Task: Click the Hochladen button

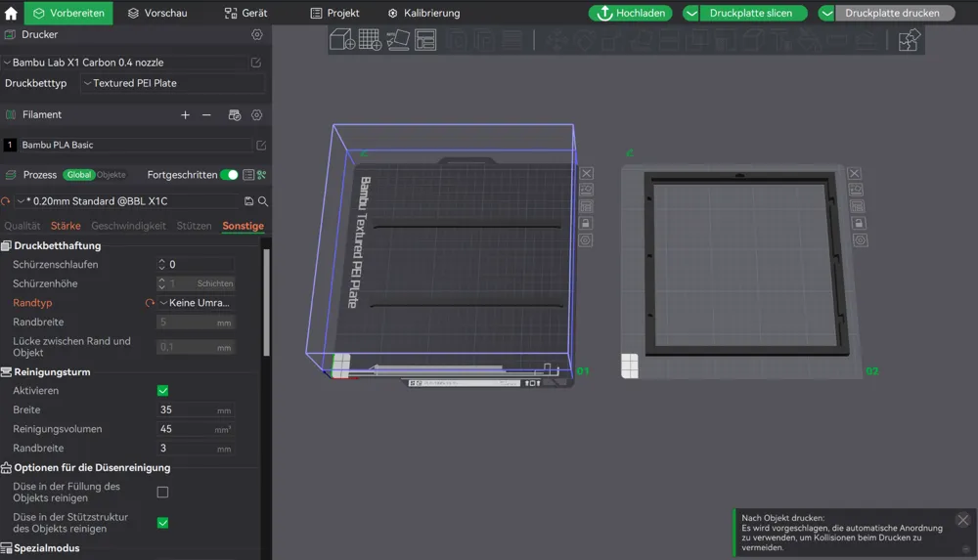Action: click(x=631, y=13)
